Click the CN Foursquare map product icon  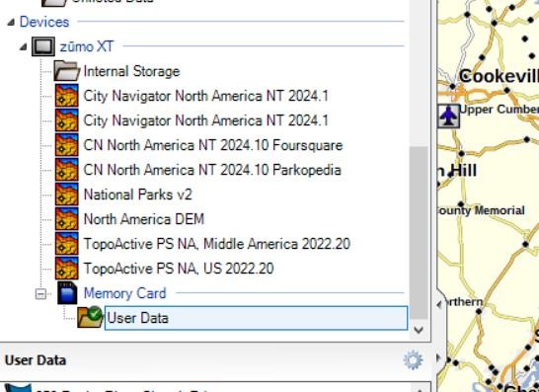pyautogui.click(x=67, y=145)
